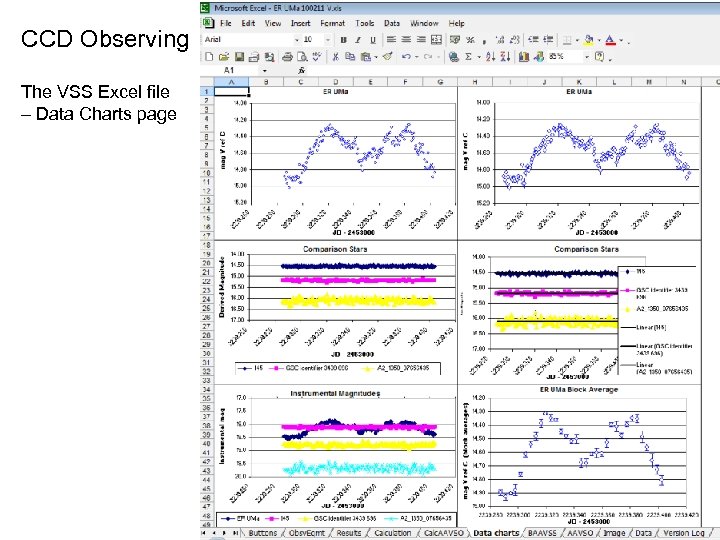Open the Tools menu
Image resolution: width=720 pixels, height=540 pixels.
click(365, 23)
